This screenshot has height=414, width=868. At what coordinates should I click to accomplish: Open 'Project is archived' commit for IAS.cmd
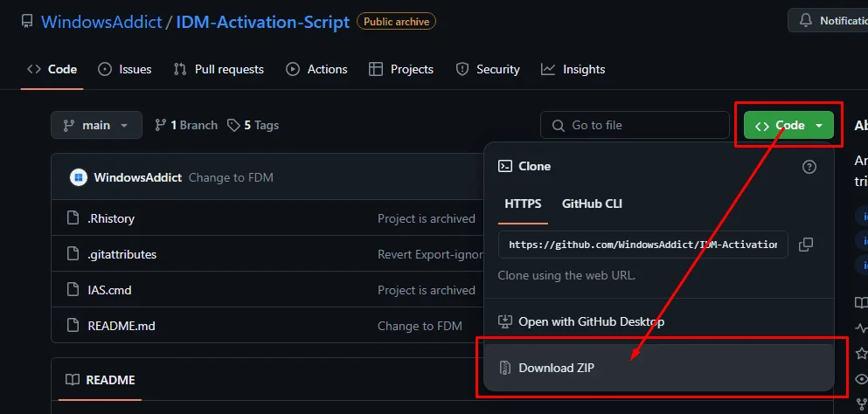click(427, 290)
